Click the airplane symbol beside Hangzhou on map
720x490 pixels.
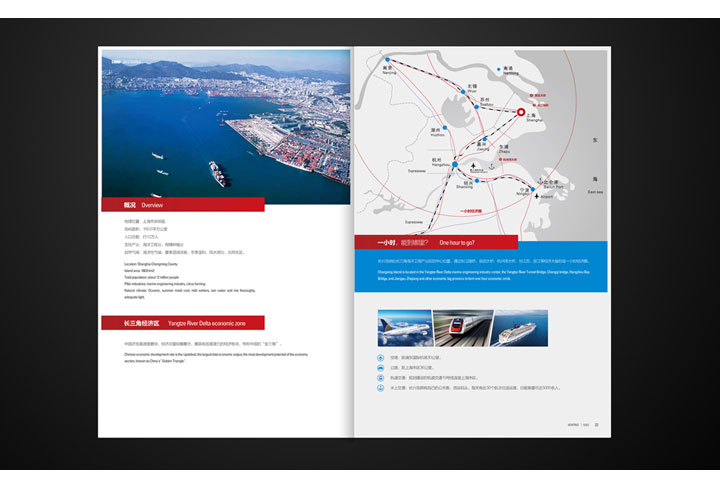[473, 165]
